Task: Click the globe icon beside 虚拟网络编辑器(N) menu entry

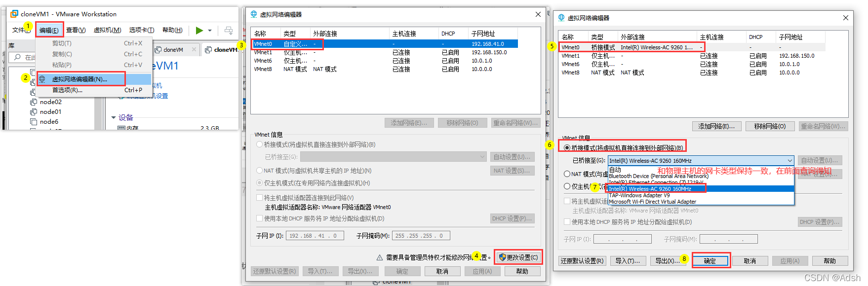Action: pyautogui.click(x=42, y=79)
